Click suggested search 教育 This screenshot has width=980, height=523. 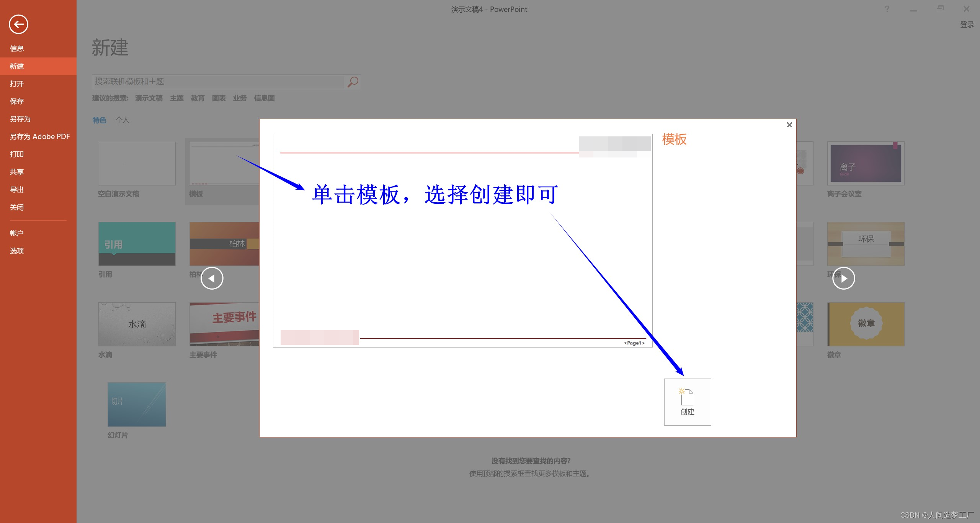pyautogui.click(x=198, y=98)
